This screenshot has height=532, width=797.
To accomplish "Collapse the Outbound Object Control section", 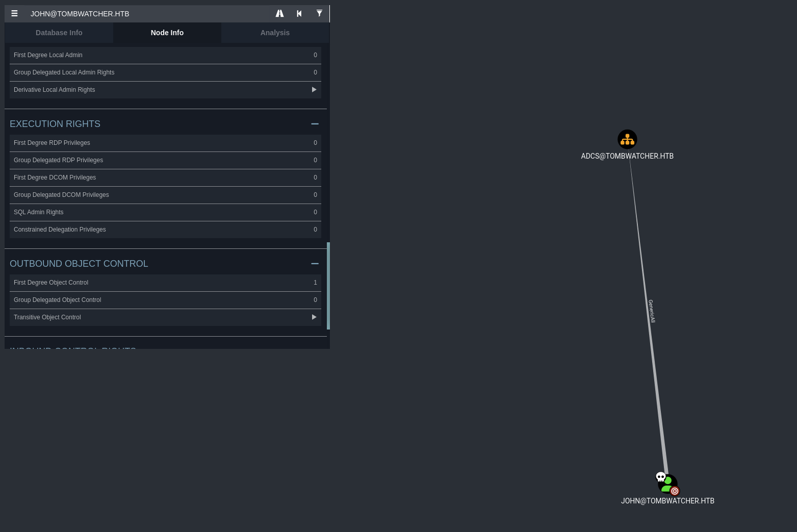I will [x=315, y=264].
